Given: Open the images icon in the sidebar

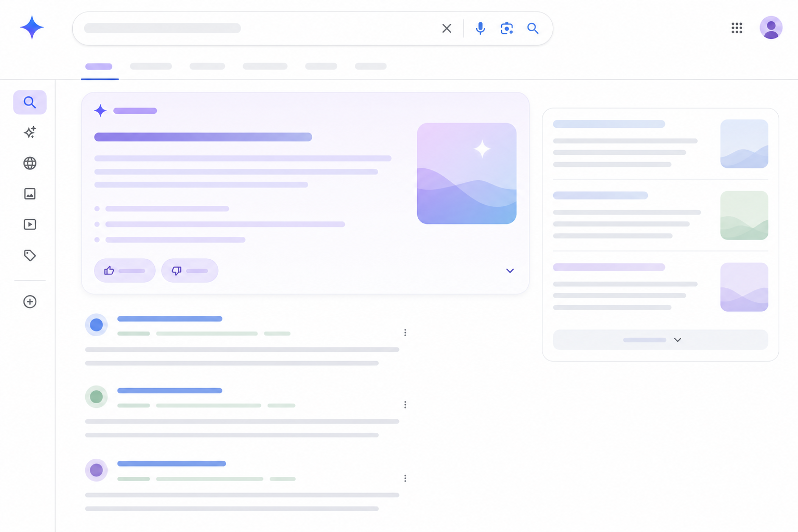Looking at the screenshot, I should 30,194.
